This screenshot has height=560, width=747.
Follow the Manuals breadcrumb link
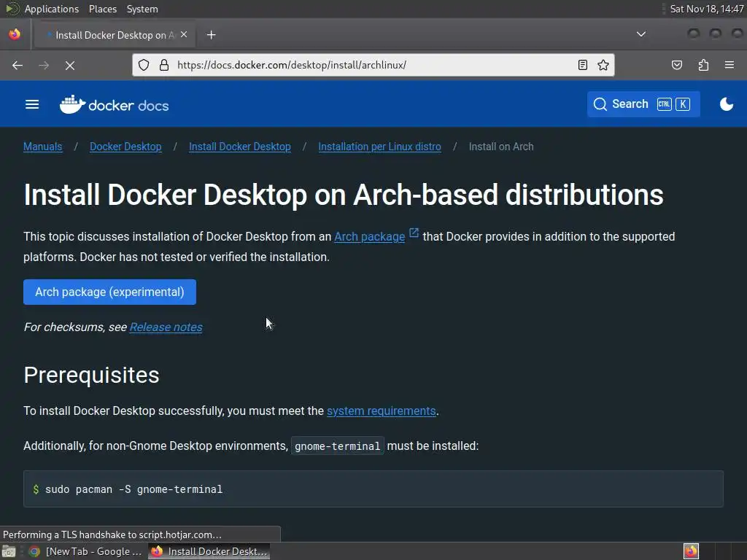(43, 147)
